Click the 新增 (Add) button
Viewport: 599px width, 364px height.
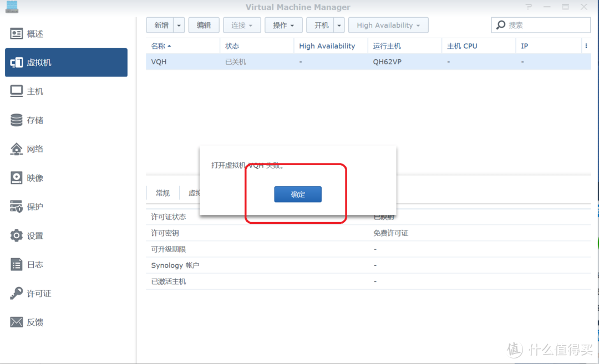click(x=161, y=25)
